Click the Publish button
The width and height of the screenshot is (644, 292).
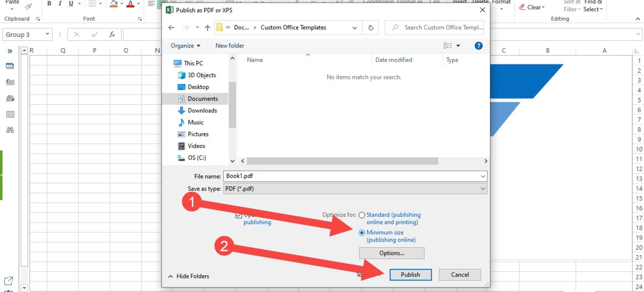(x=410, y=275)
